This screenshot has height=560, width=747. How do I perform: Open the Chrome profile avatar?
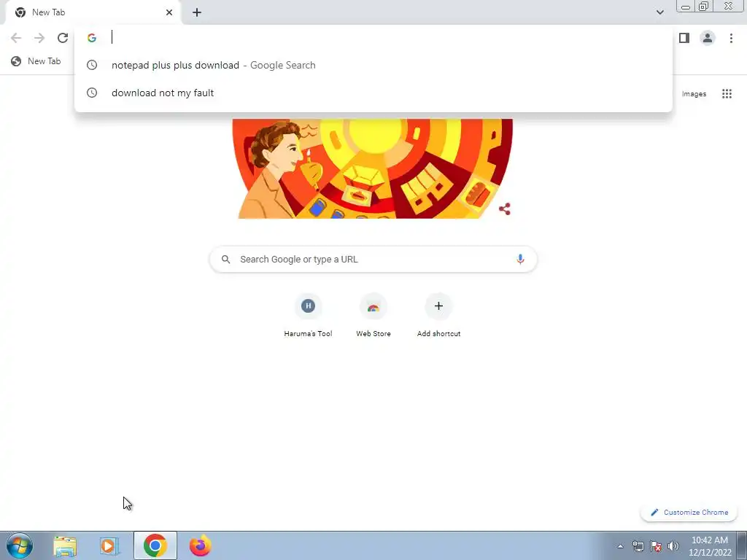click(708, 38)
